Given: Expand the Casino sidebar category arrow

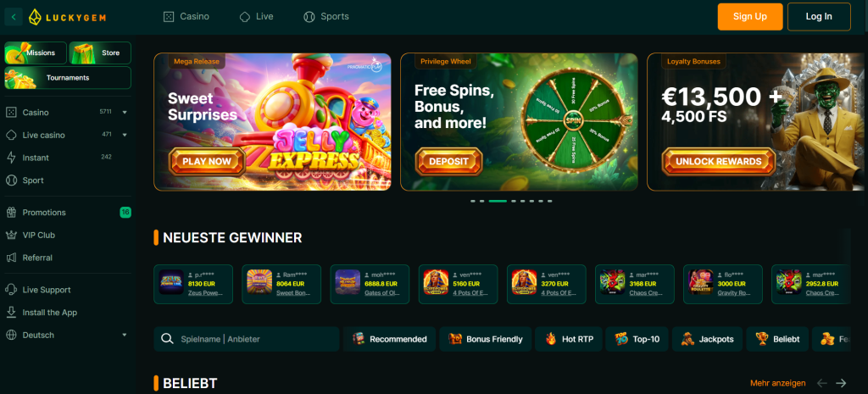Looking at the screenshot, I should [125, 113].
